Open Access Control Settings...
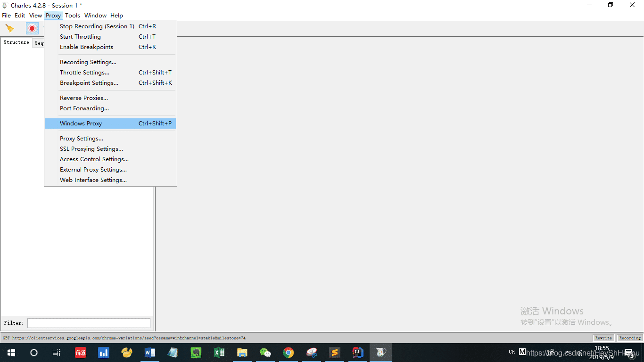Screen dimensions: 644x362 (x=110, y=159)
